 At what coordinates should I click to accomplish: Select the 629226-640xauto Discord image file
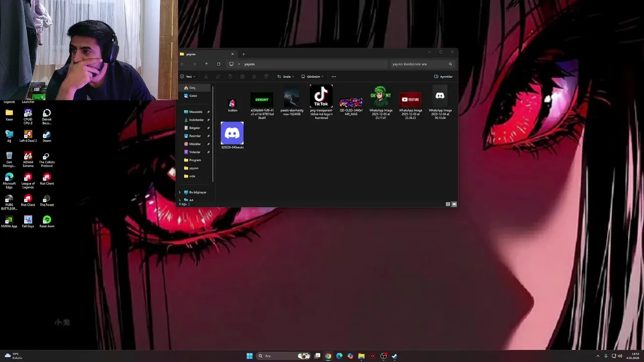232,135
